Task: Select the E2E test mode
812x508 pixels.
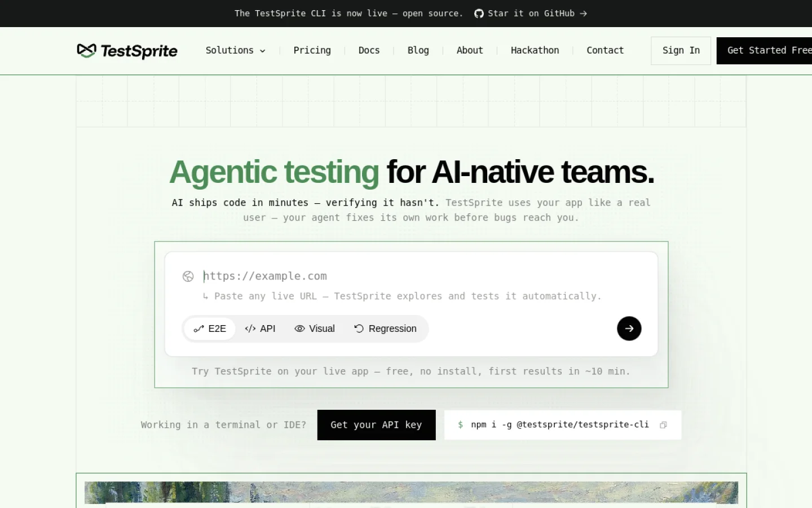Action: [210, 329]
